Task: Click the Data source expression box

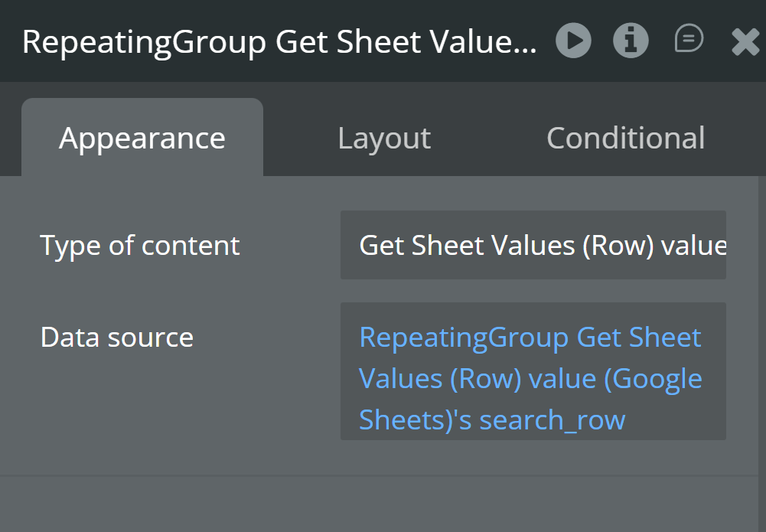Action: [x=533, y=371]
